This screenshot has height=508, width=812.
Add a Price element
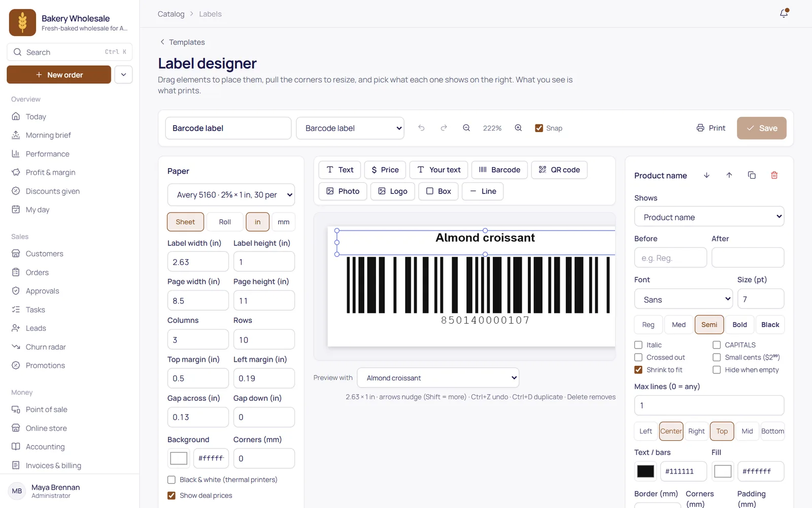click(385, 170)
